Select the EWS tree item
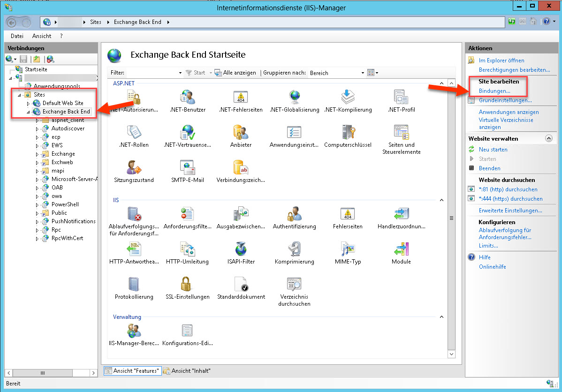 point(57,145)
